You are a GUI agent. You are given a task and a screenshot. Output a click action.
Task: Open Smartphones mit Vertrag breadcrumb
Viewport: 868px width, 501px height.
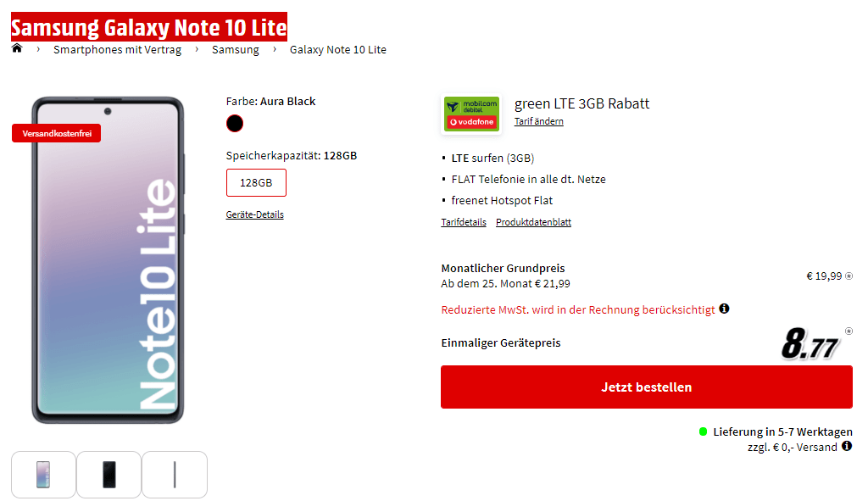coord(117,50)
